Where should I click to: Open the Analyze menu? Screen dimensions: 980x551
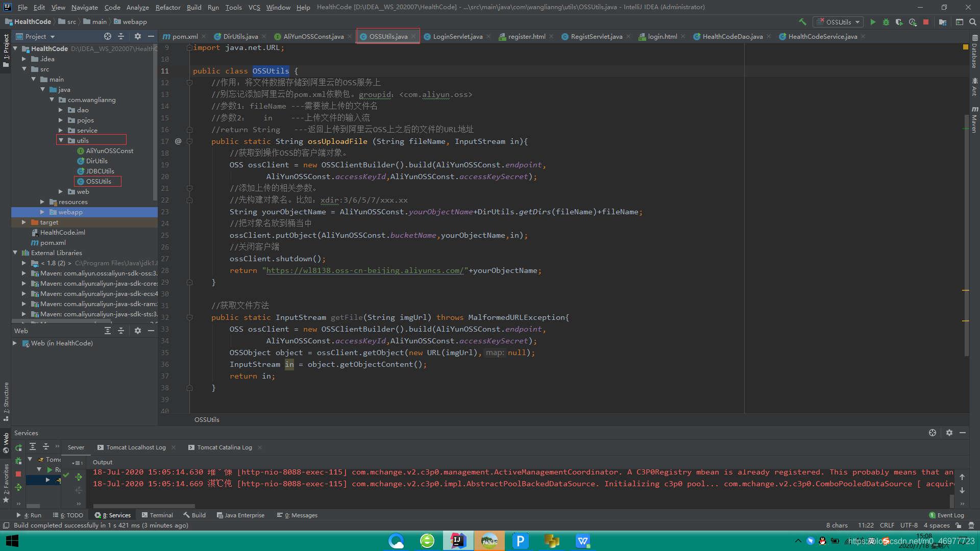(x=138, y=7)
